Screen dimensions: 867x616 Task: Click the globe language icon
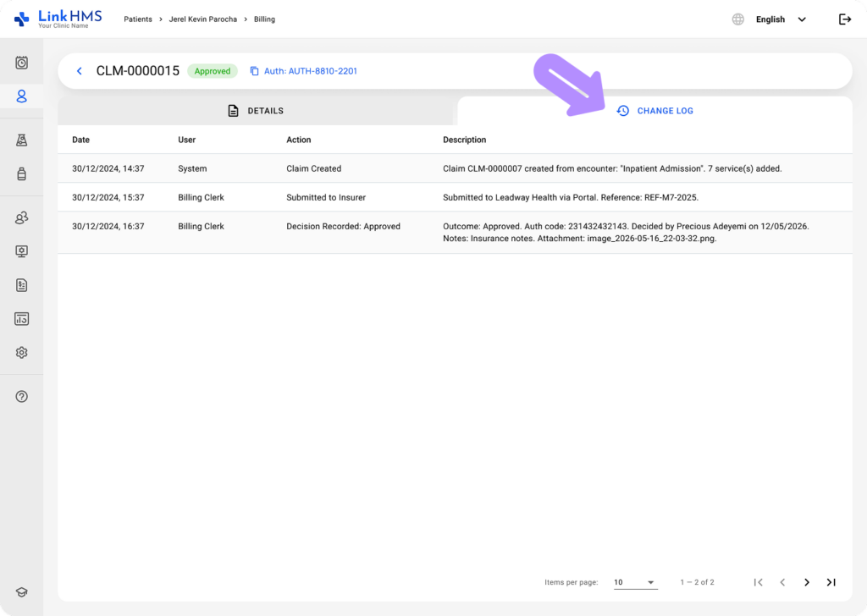(x=738, y=19)
